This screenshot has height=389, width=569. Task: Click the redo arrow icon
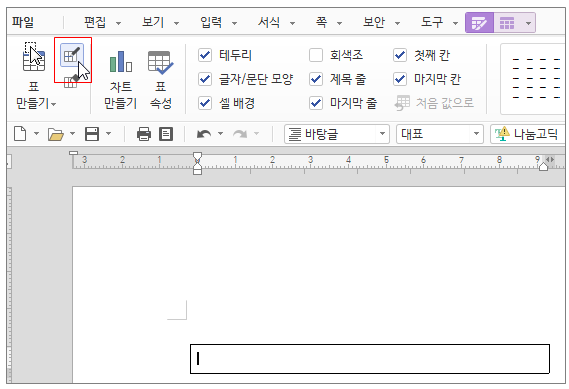tap(240, 134)
